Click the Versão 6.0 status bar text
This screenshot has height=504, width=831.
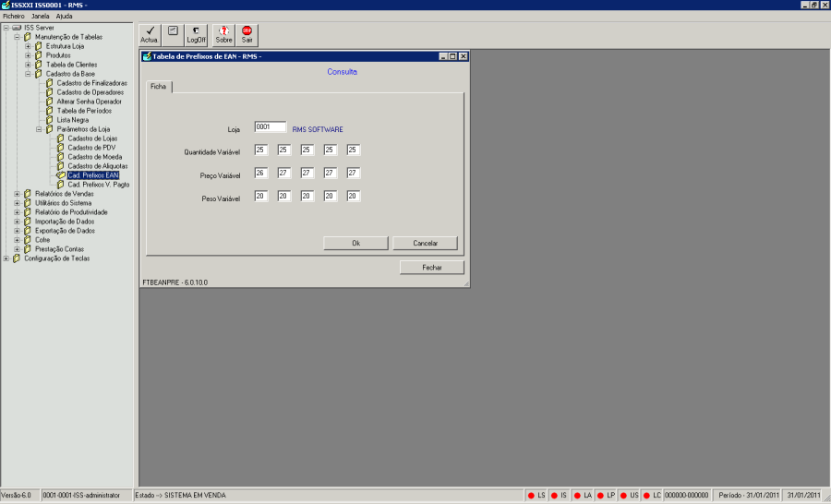point(17,496)
